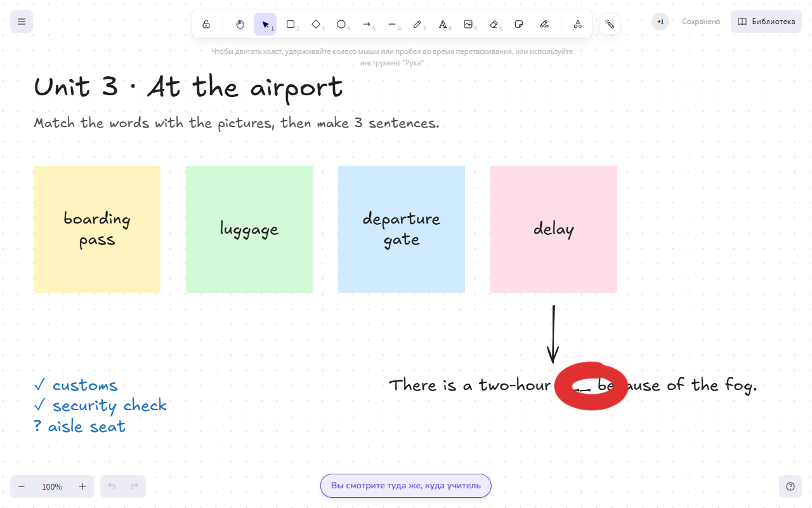
Task: Select the Pencil draw tool
Action: (x=417, y=24)
